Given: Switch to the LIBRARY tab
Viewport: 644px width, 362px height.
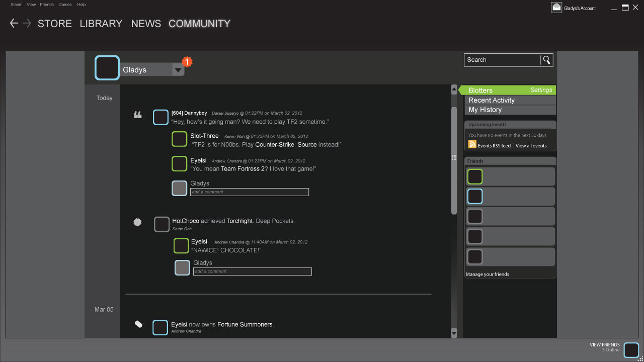Looking at the screenshot, I should tap(101, 24).
